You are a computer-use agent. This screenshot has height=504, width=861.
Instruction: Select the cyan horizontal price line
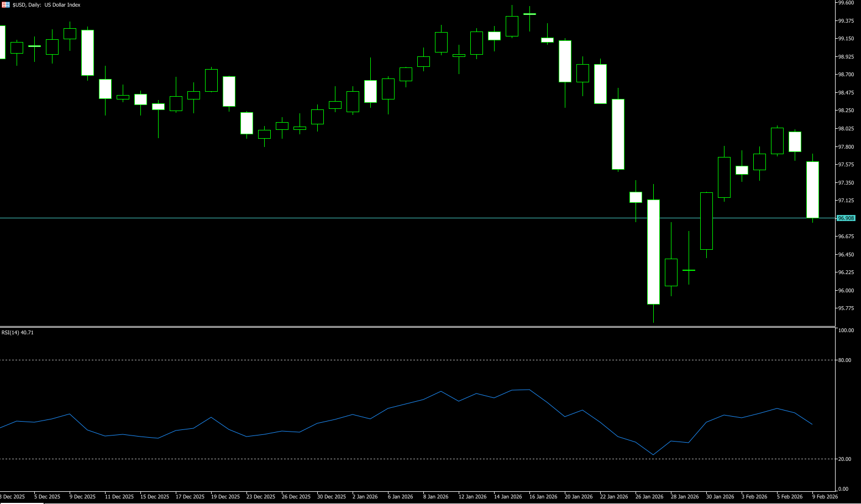387,218
